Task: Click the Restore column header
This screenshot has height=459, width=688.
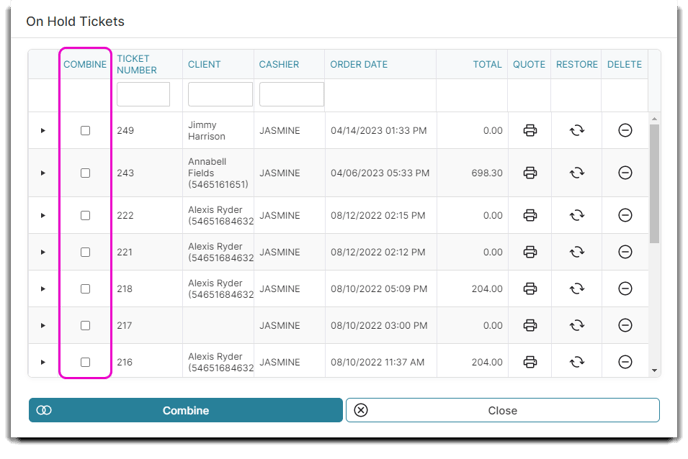Action: 577,65
